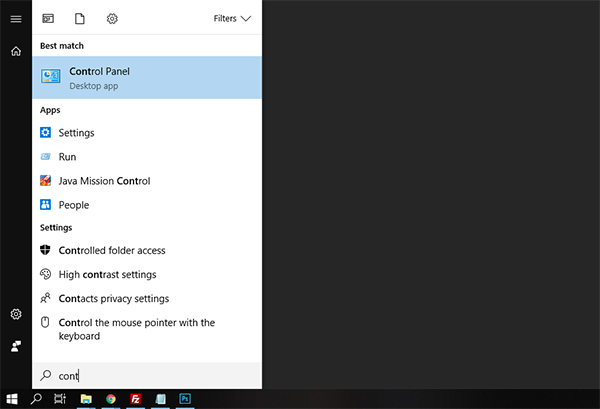Image resolution: width=600 pixels, height=409 pixels.
Task: Click the search box containing 'cont'
Action: pyautogui.click(x=147, y=376)
